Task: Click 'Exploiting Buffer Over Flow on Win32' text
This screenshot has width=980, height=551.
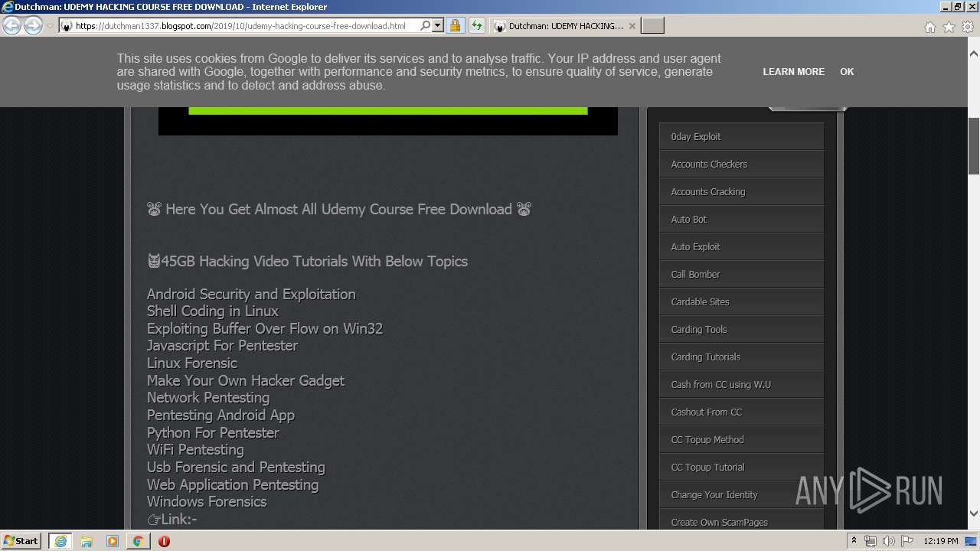Action: (x=265, y=328)
